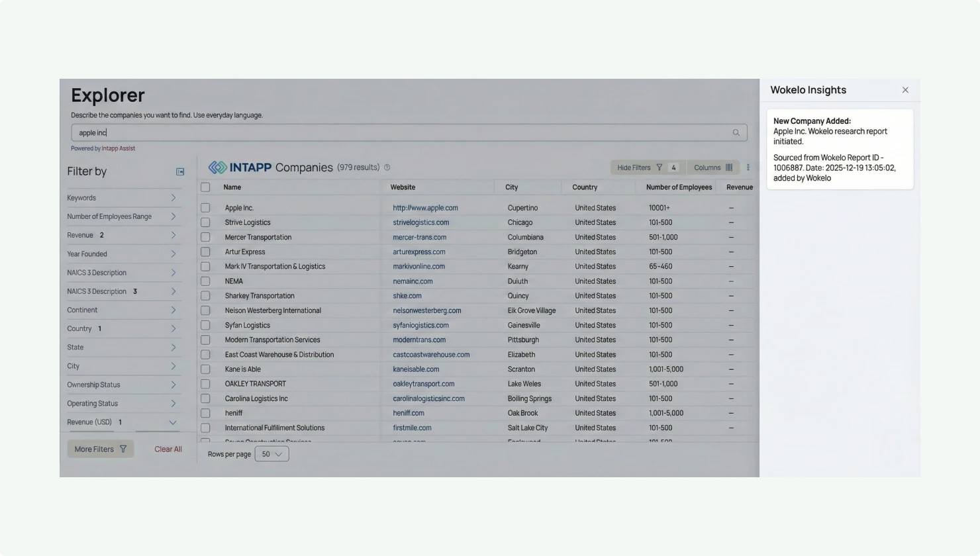Image resolution: width=980 pixels, height=556 pixels.
Task: Open the Rows per page dropdown
Action: click(271, 454)
